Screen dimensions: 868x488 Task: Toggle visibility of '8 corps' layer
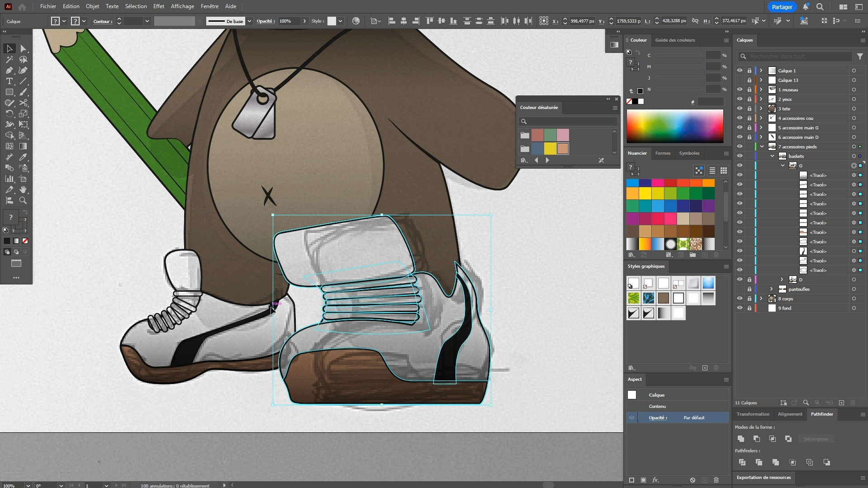click(x=740, y=298)
